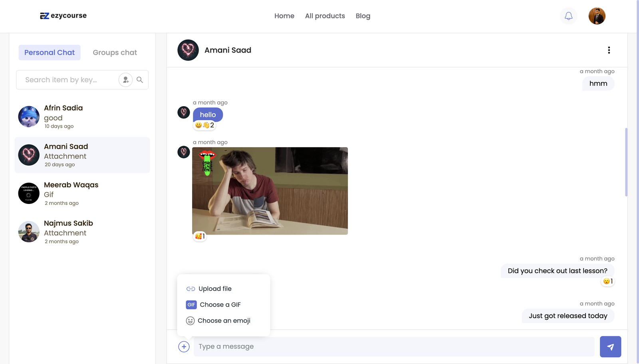Focus the Type a message field
The width and height of the screenshot is (639, 364).
pos(393,346)
